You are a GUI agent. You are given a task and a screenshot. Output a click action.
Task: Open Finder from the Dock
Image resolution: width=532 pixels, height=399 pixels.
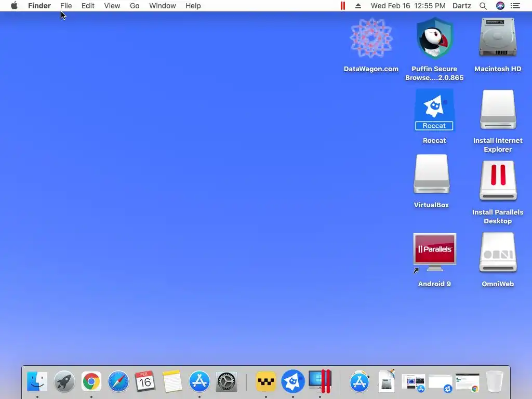37,381
